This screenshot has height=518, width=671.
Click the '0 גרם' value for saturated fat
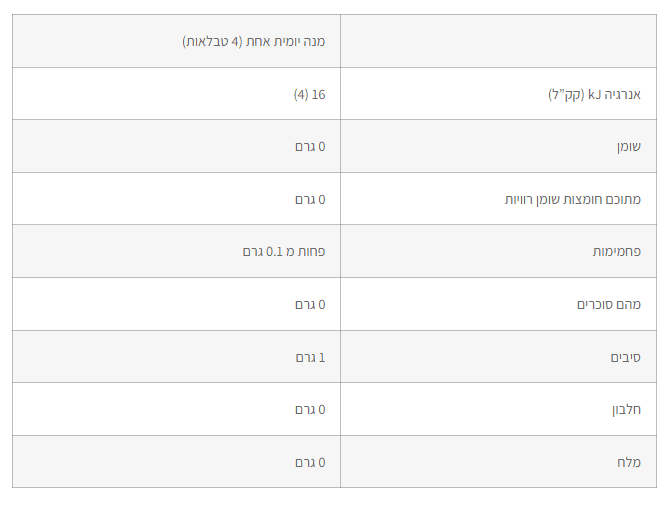click(x=310, y=200)
